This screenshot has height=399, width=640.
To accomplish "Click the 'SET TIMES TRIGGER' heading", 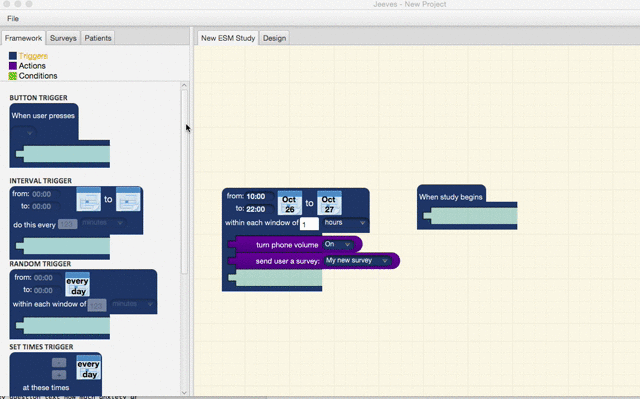I will coord(41,347).
